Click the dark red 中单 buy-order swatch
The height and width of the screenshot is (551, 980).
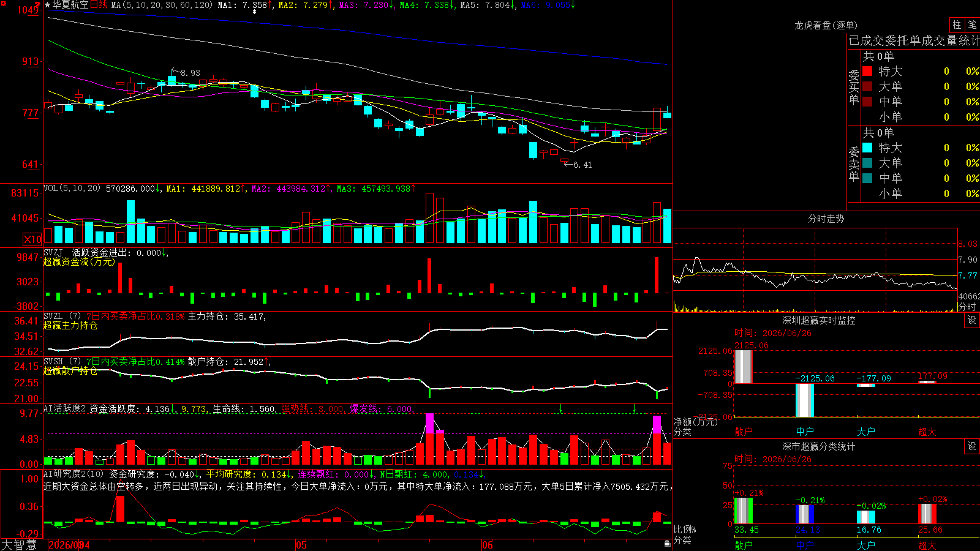(867, 102)
